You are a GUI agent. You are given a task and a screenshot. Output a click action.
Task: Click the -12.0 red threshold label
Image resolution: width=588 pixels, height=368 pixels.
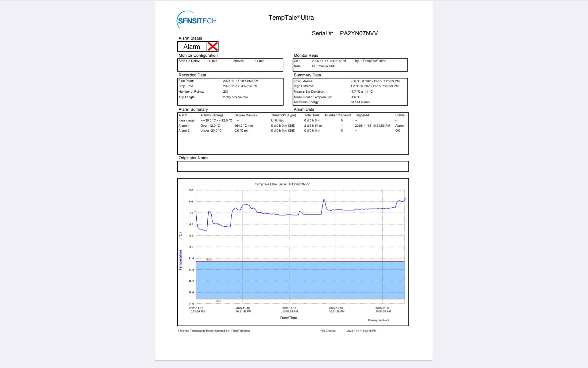(209, 259)
